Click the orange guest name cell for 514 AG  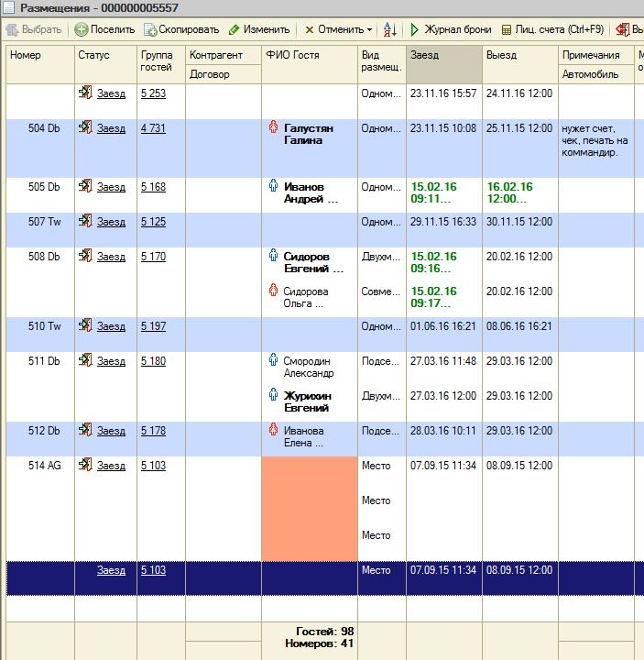[x=310, y=509]
